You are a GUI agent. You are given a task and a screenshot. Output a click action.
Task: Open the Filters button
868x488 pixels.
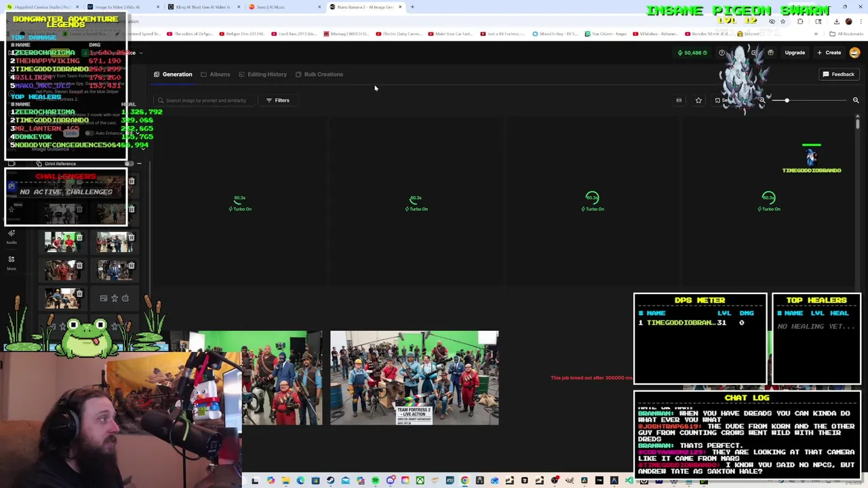277,100
